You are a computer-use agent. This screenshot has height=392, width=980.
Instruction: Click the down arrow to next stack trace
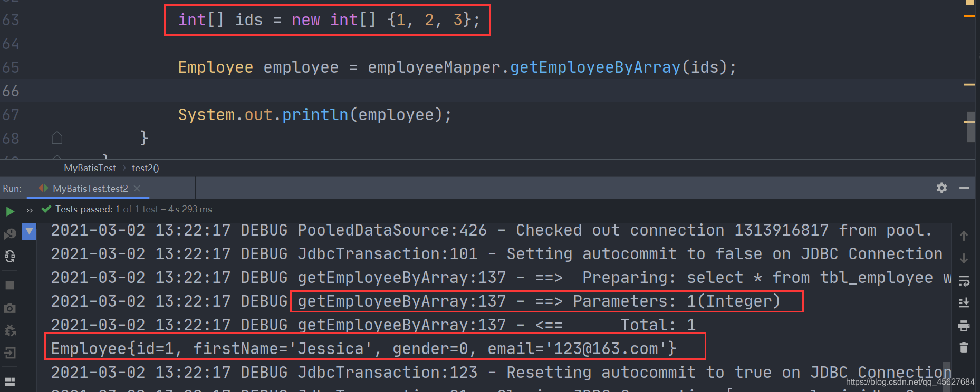tap(964, 259)
